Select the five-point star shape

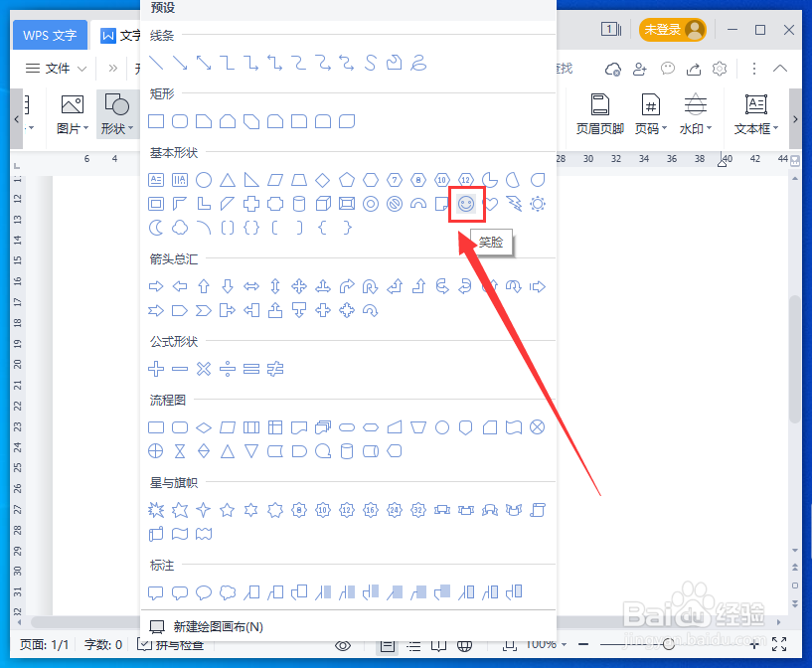(x=228, y=511)
